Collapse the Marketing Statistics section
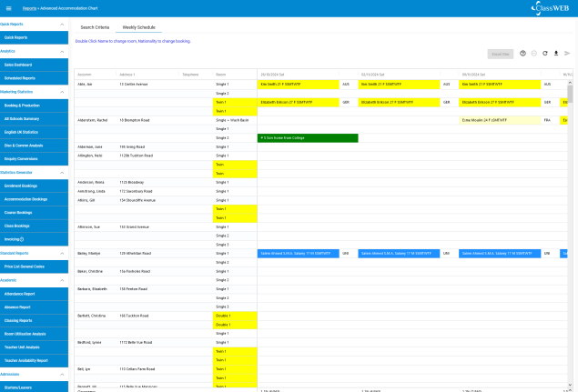This screenshot has width=578, height=392. [x=63, y=92]
